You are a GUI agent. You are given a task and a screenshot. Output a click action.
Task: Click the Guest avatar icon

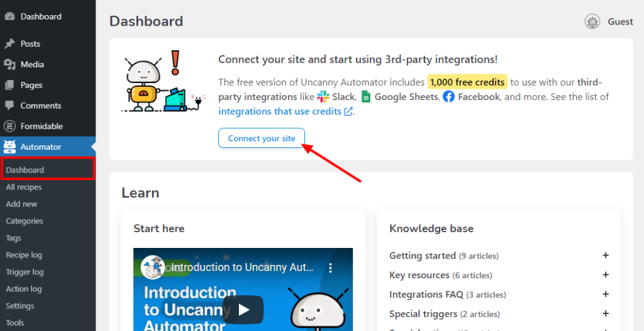[592, 21]
